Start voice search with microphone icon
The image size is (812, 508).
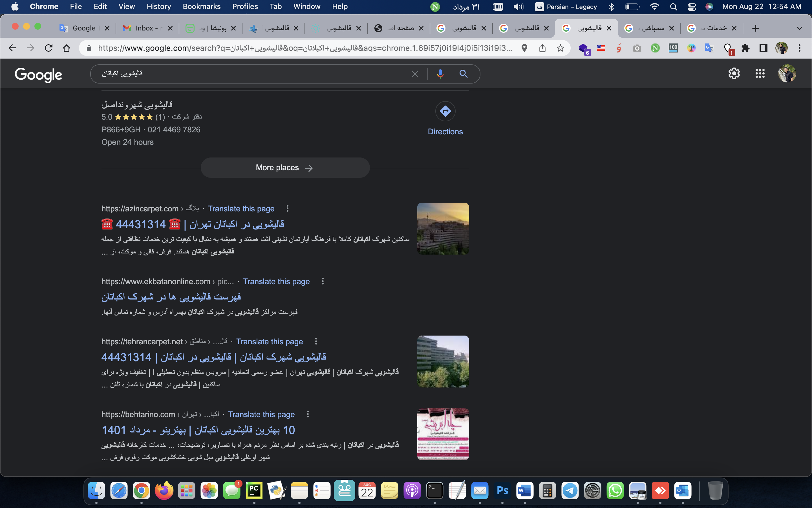440,74
